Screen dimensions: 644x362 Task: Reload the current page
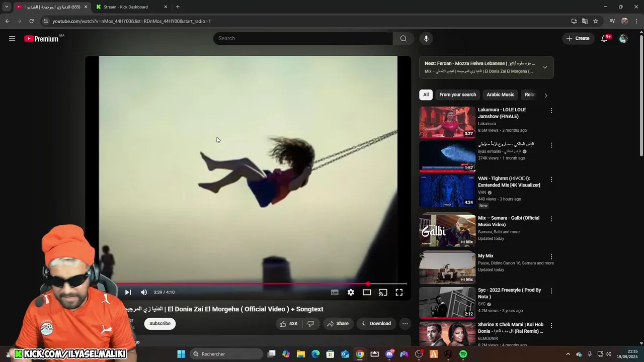[31, 21]
